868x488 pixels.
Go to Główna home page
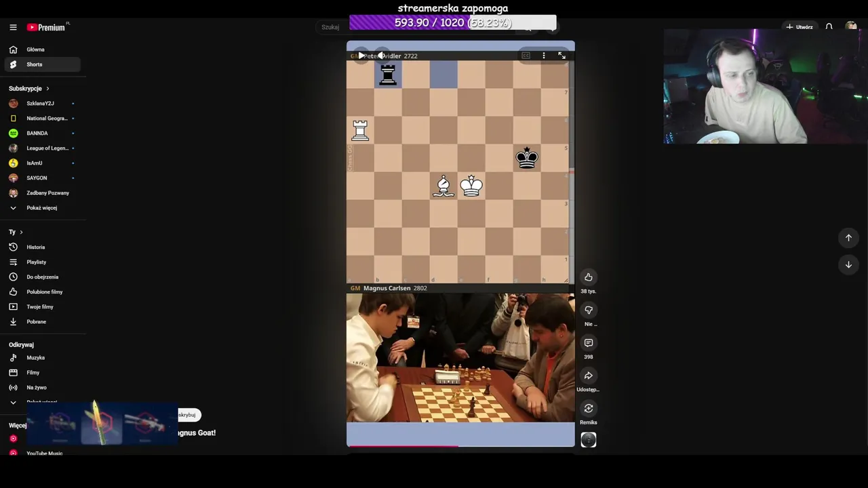click(x=42, y=49)
